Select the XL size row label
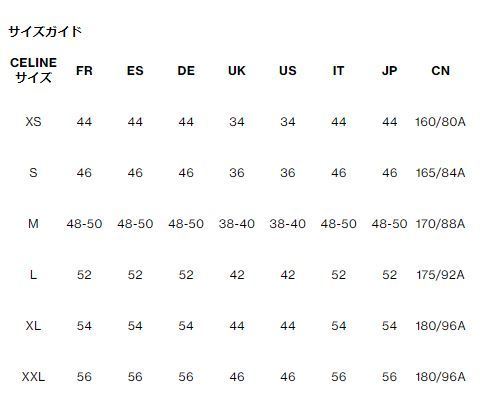Image resolution: width=497 pixels, height=416 pixels. point(33,326)
